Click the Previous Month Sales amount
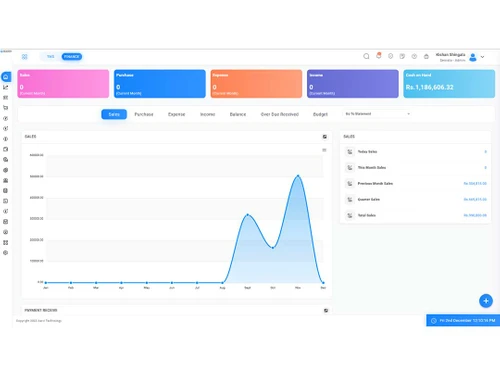 [475, 184]
